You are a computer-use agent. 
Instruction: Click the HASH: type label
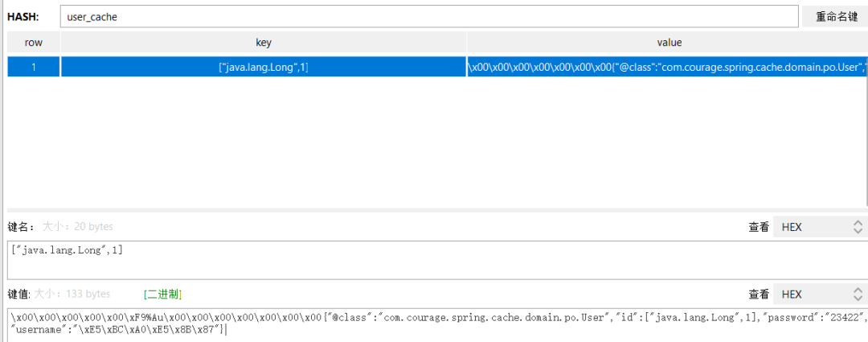pyautogui.click(x=23, y=16)
